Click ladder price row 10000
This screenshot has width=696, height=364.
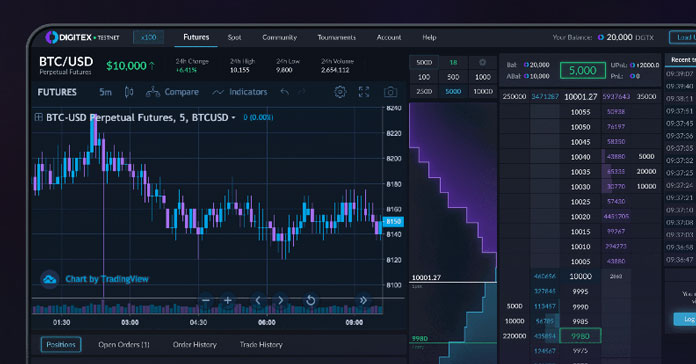pyautogui.click(x=581, y=276)
